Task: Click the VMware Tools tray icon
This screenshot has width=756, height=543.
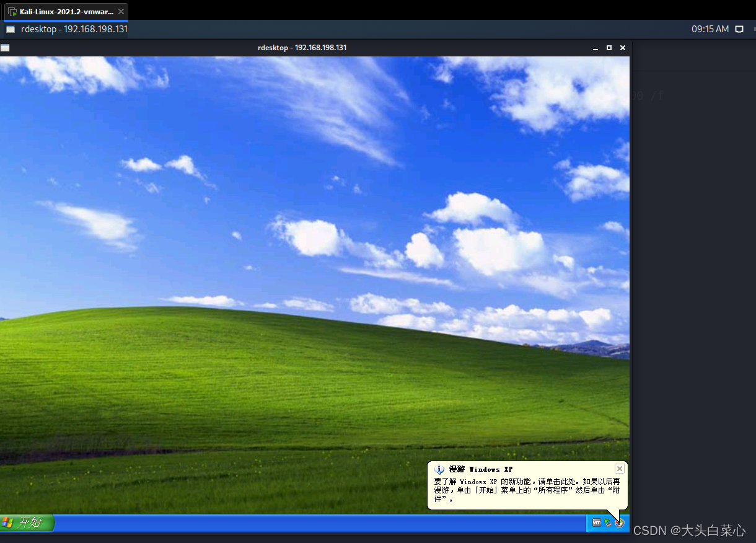Action: coord(597,523)
